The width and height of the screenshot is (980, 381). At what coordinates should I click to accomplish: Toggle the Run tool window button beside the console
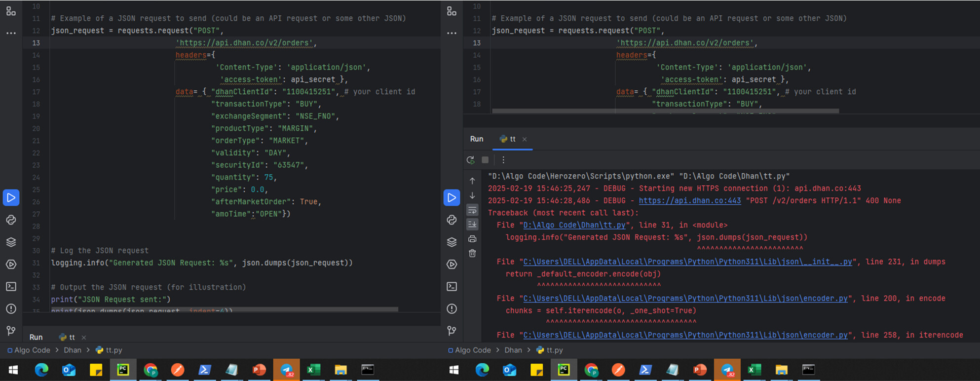pyautogui.click(x=452, y=198)
